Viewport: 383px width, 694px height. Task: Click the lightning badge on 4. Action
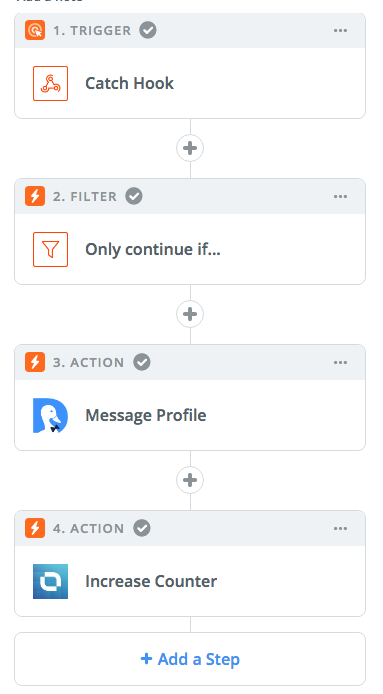[35, 528]
